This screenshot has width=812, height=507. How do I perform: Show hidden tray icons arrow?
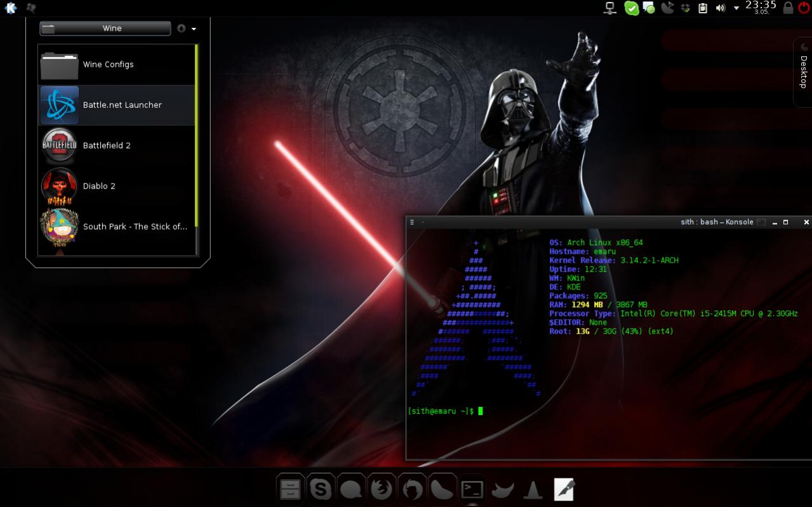(736, 8)
